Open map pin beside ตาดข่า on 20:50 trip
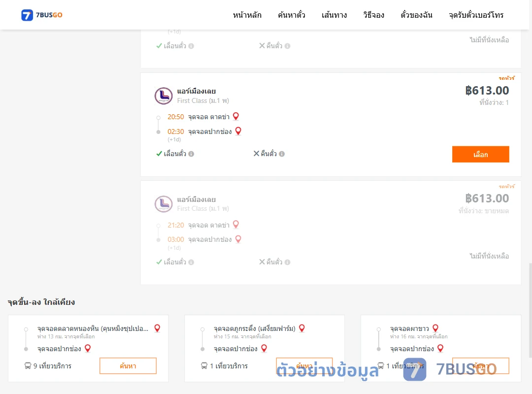Viewport: 532px width, 394px height. pyautogui.click(x=236, y=116)
